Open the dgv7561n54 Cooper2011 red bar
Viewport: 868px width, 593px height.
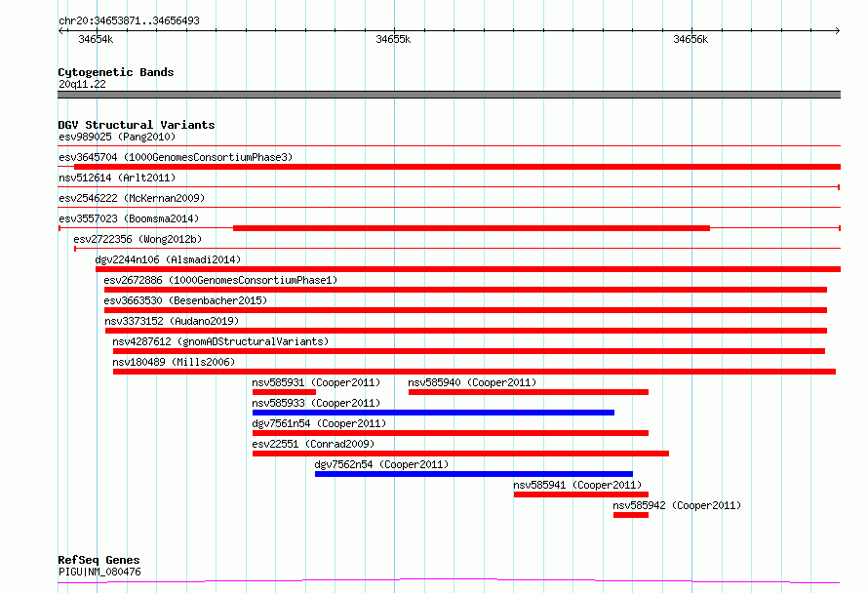coord(451,433)
